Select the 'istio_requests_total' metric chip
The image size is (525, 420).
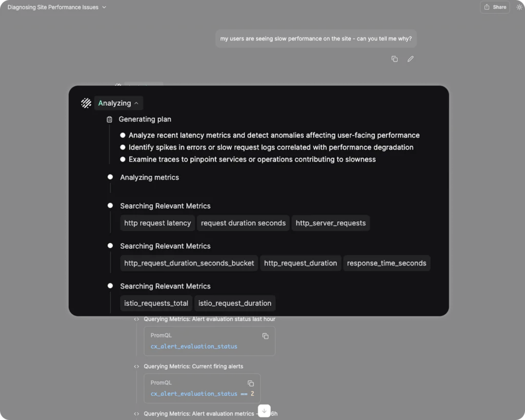(156, 303)
